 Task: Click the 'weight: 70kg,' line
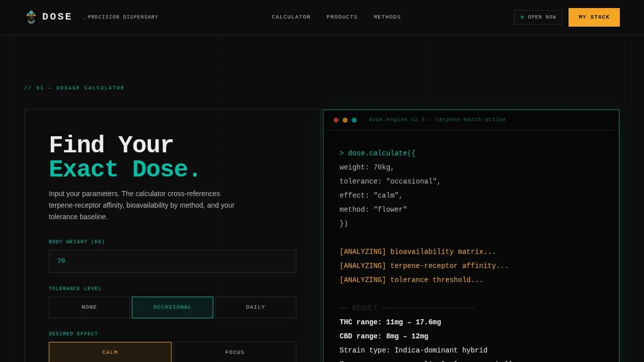(x=367, y=167)
